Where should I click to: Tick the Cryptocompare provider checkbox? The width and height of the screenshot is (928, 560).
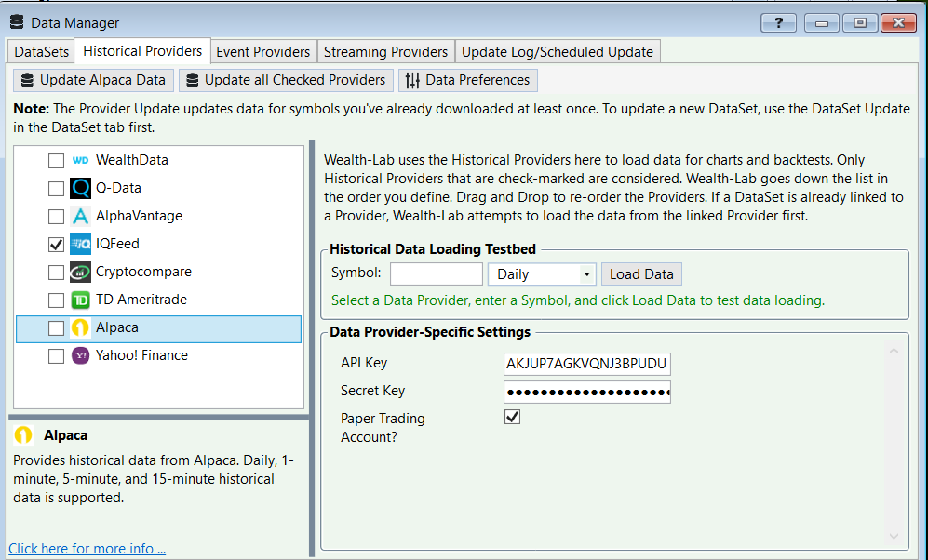pyautogui.click(x=56, y=273)
